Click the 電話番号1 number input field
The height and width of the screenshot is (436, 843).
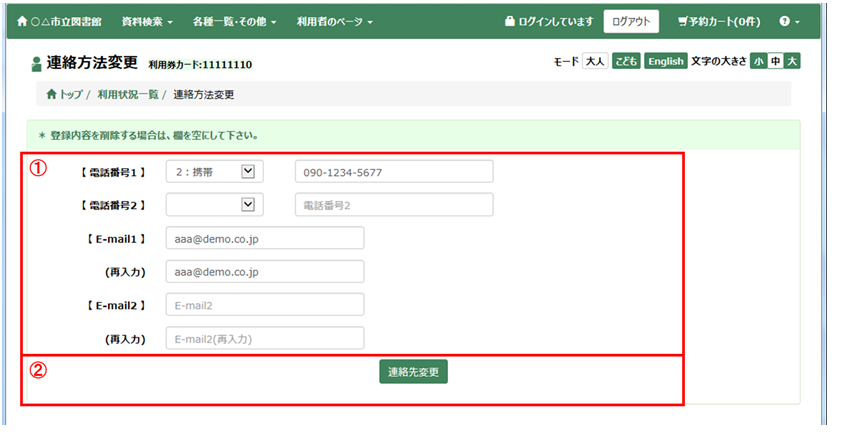coord(394,172)
